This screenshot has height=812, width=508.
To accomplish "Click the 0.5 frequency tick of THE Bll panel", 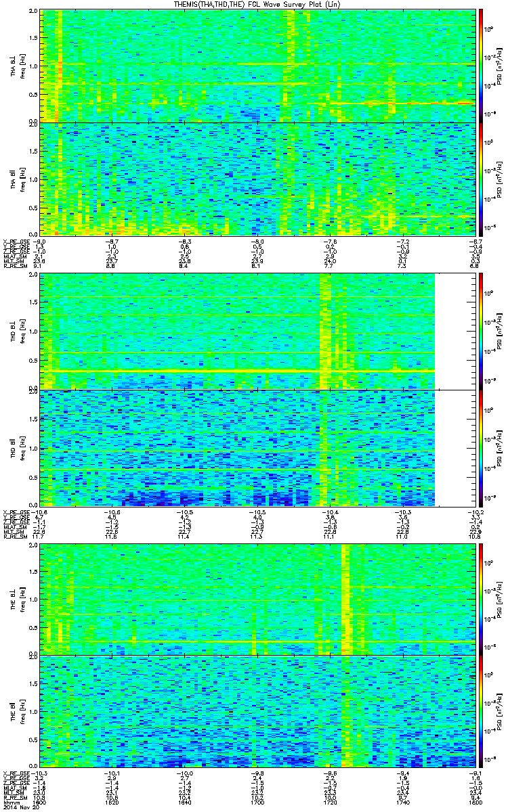I will [x=33, y=739].
